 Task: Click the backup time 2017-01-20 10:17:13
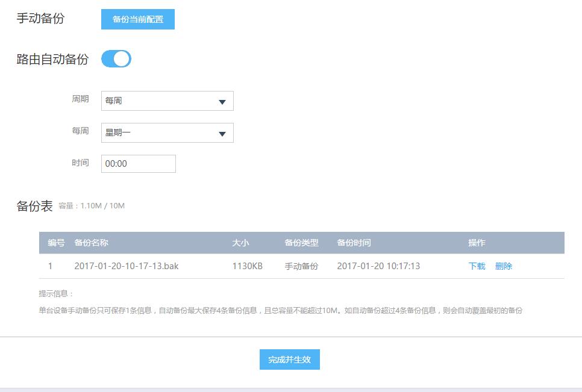point(378,266)
